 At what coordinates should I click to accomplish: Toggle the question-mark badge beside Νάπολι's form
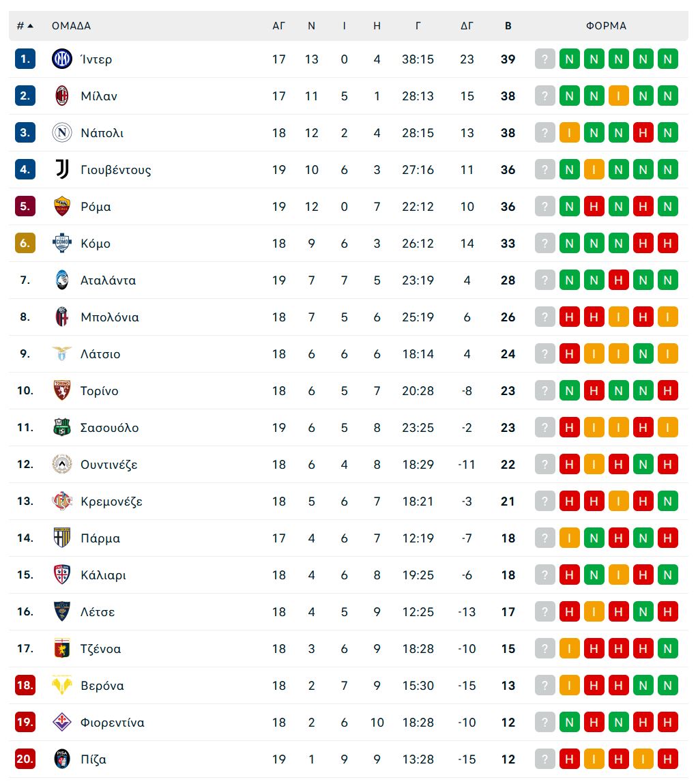(544, 132)
